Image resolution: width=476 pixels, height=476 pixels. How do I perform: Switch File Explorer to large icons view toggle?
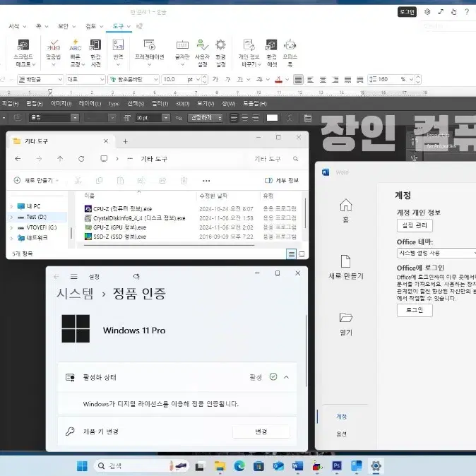click(302, 254)
